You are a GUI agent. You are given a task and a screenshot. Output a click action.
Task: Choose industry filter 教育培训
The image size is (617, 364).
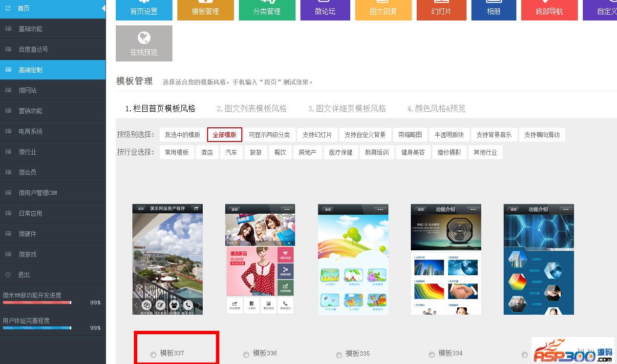click(377, 152)
